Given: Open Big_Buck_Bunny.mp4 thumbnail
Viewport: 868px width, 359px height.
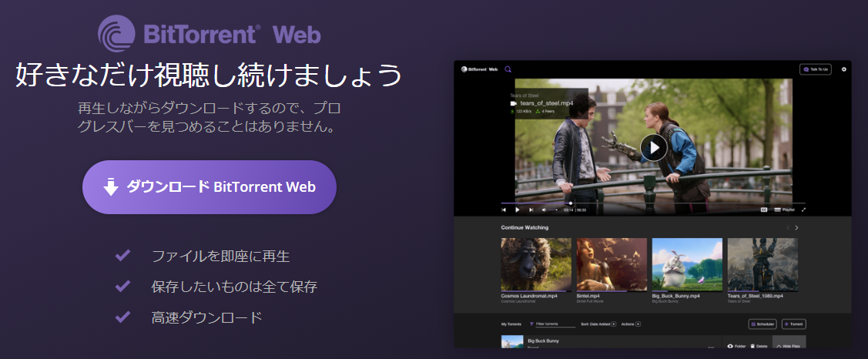Looking at the screenshot, I should tap(687, 265).
